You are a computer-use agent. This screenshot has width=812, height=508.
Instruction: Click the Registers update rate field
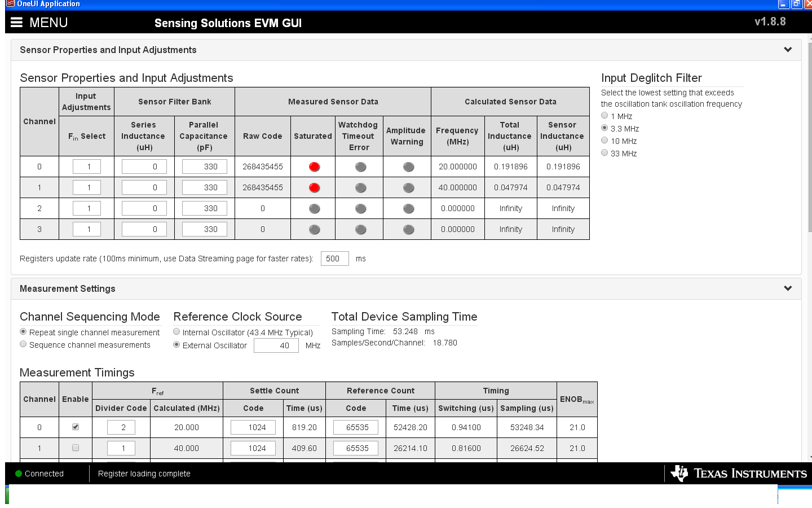[335, 259]
